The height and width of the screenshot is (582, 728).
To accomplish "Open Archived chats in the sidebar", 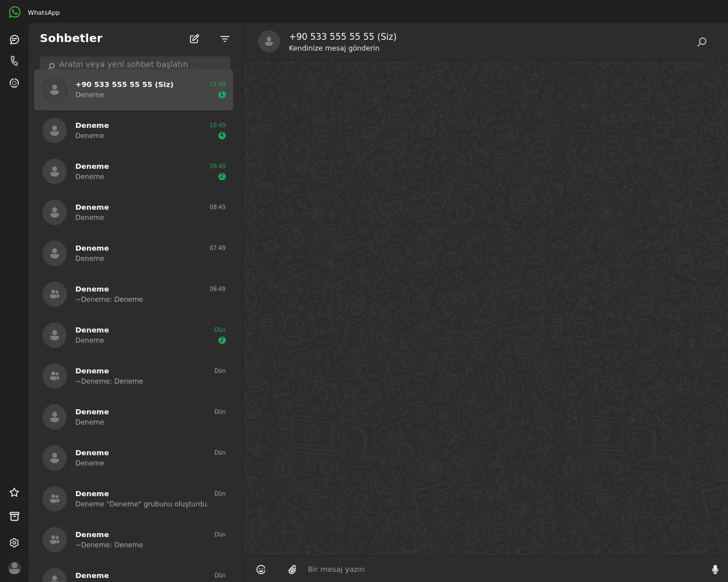I will point(14,516).
